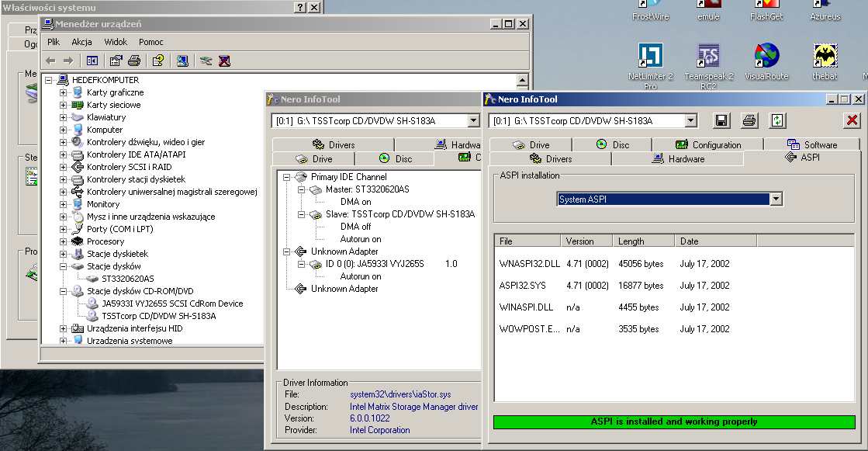Click the Back arrow in Device Manager toolbar
The height and width of the screenshot is (451, 868).
[x=51, y=61]
